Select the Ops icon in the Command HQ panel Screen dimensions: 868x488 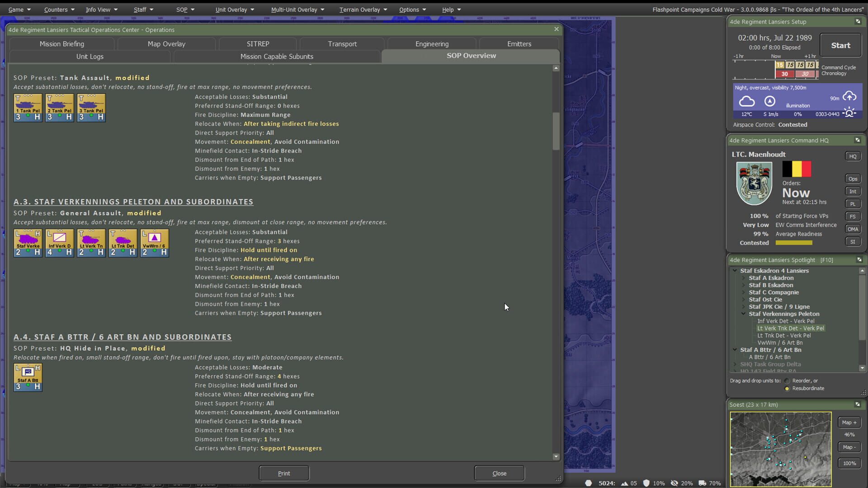click(x=853, y=178)
